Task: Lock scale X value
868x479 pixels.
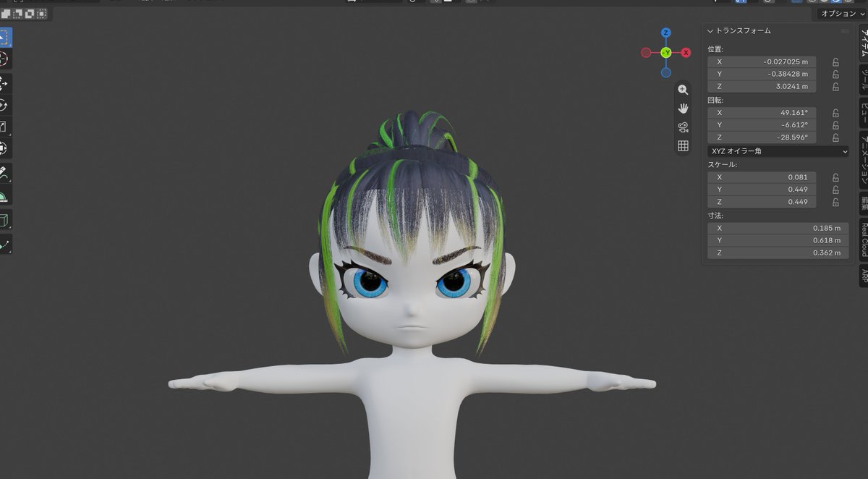Action: (x=835, y=177)
